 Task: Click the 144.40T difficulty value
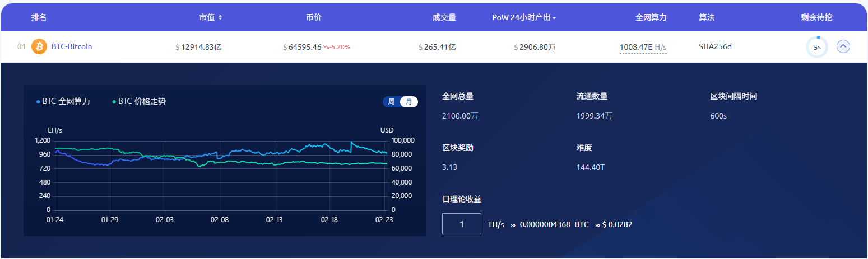tap(590, 167)
